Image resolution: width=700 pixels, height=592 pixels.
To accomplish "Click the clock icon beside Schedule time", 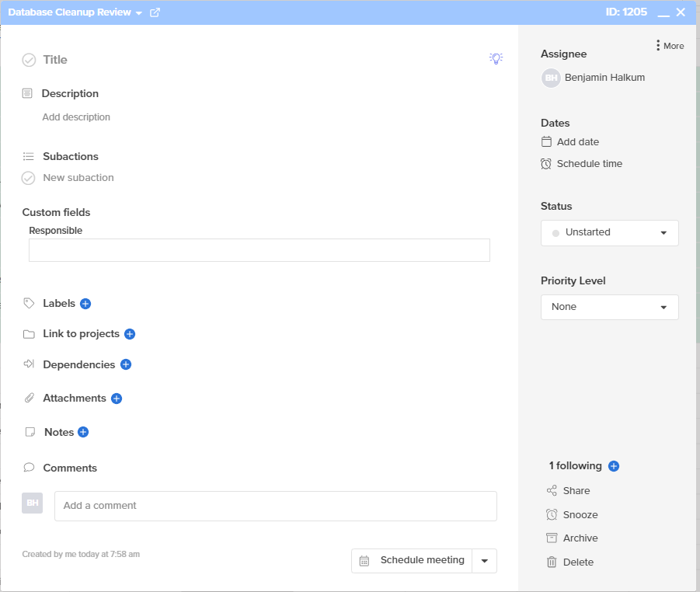I will coord(546,163).
